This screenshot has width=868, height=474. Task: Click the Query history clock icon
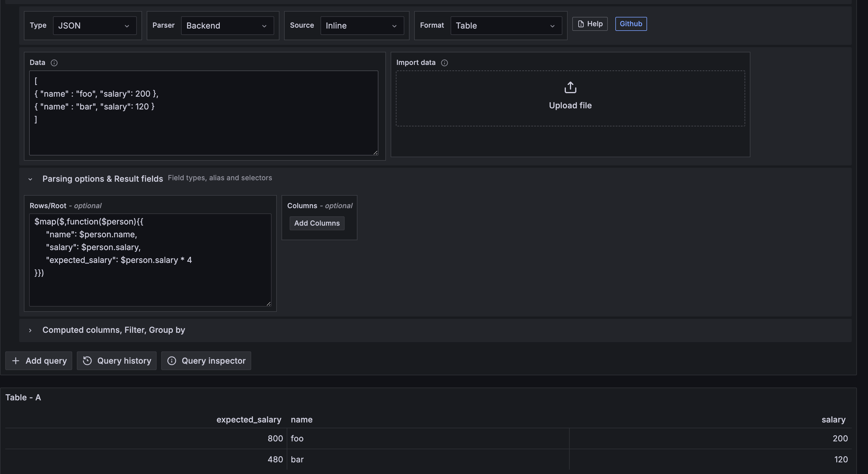coord(87,361)
